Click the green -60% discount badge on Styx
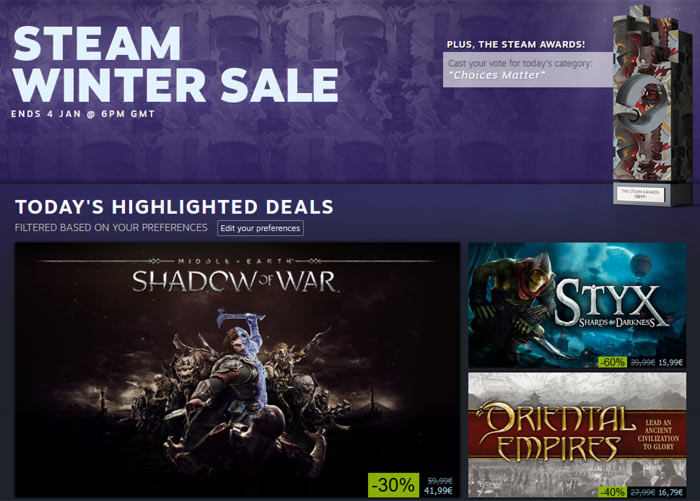700x501 pixels. 612,362
